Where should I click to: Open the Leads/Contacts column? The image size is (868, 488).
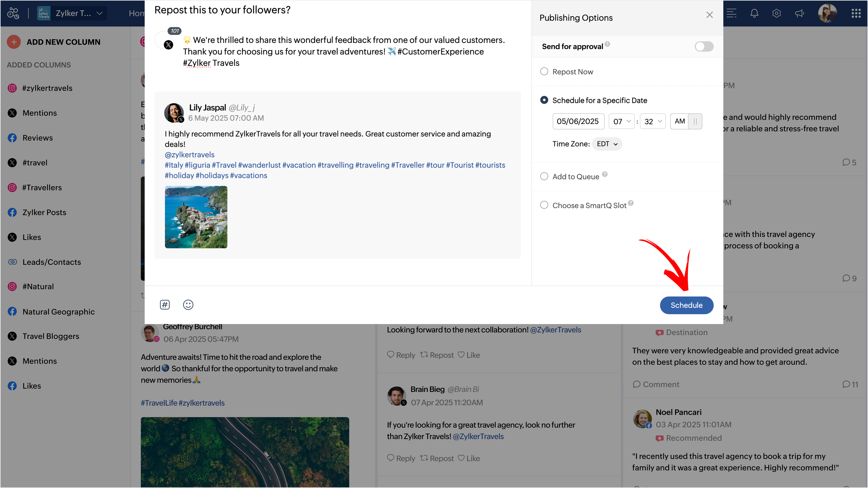52,262
